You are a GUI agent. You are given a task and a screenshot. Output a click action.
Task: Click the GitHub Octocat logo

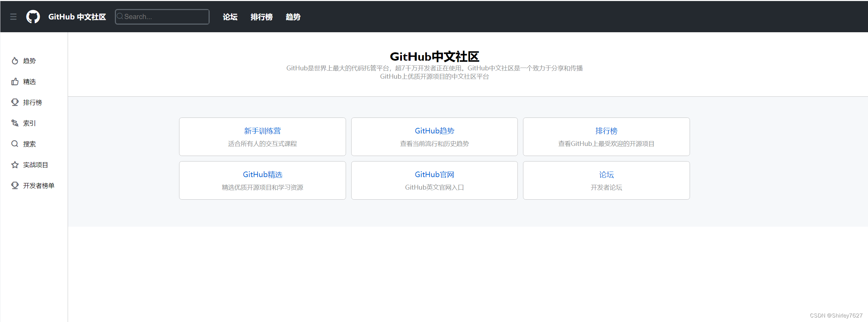tap(33, 16)
